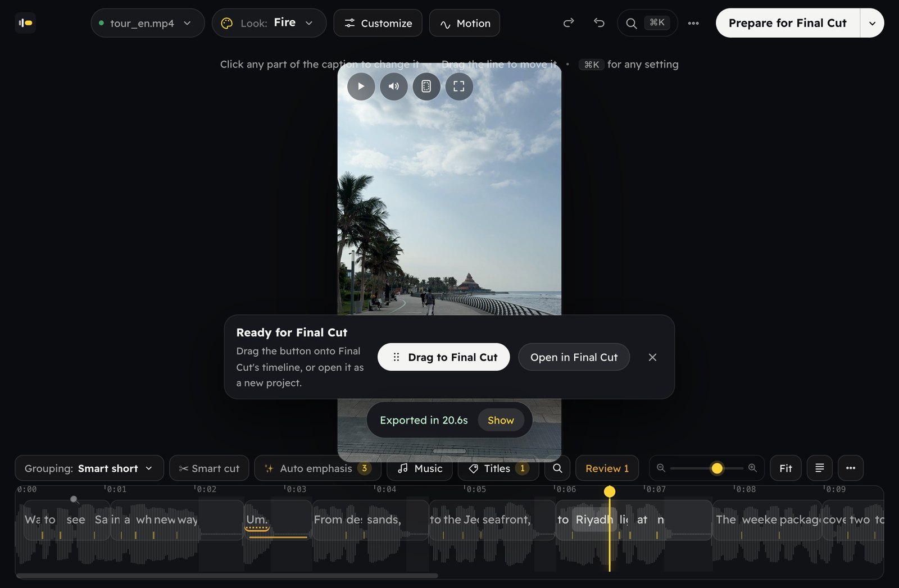Click the timeline horizontal scrollbar
899x588 pixels.
pos(227,576)
